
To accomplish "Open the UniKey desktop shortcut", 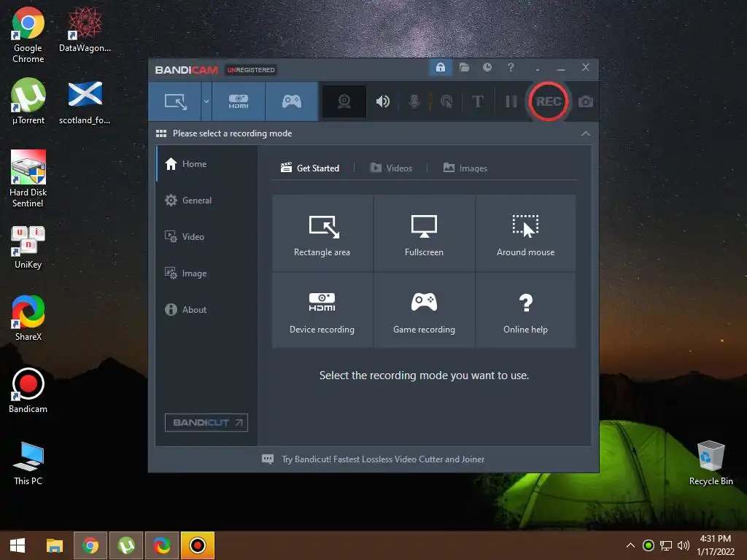I will 28,247.
